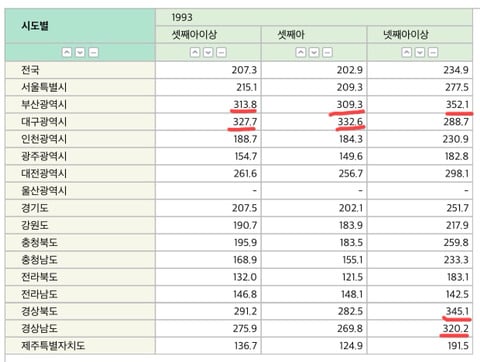480x362 pixels.
Task: Click the 142.5 value for 전라남도
Action: click(457, 294)
